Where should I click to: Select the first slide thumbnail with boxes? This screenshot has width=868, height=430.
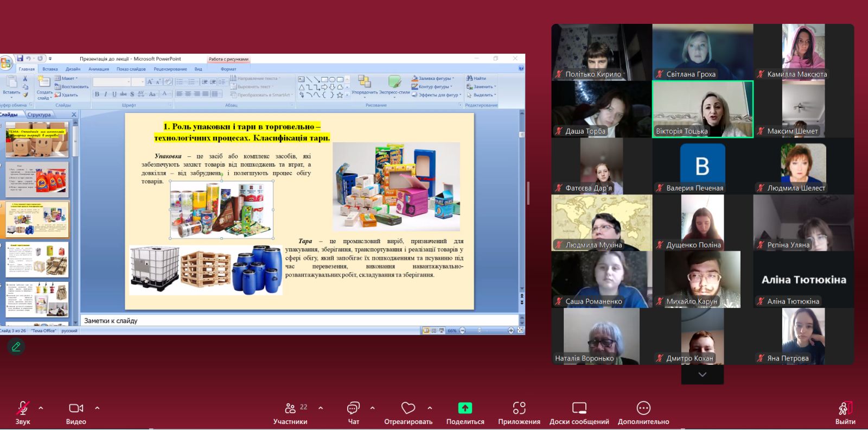point(37,140)
